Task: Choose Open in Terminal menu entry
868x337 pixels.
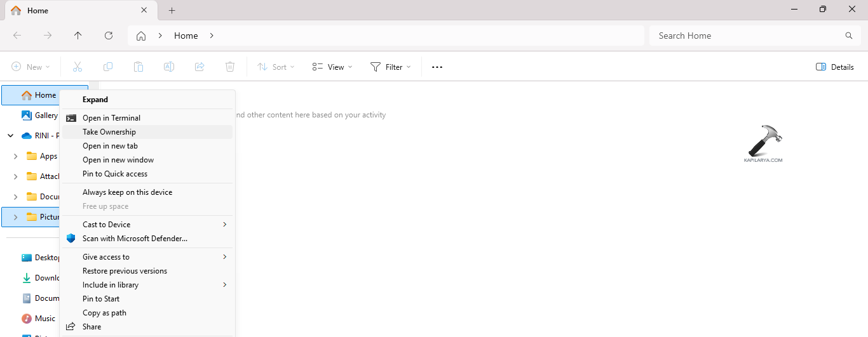Action: (x=111, y=118)
